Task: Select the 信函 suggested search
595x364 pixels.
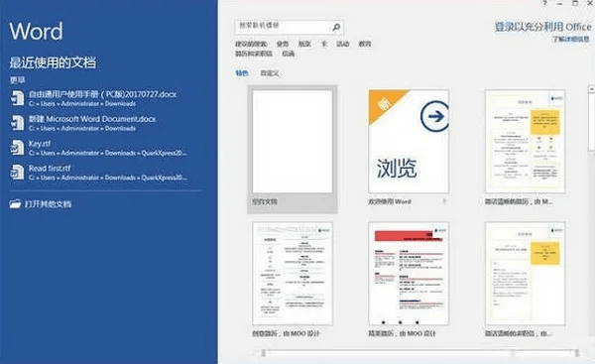Action: pos(289,54)
